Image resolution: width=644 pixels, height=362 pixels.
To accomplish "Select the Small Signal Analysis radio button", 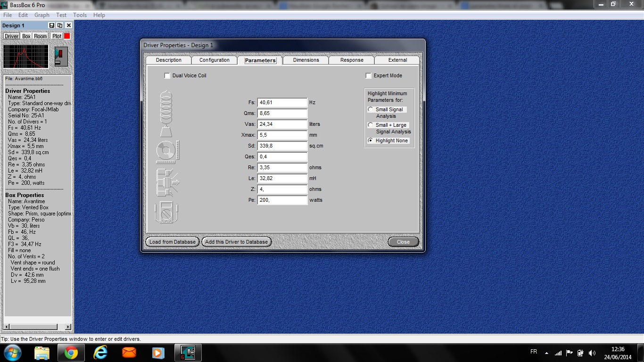I will tap(371, 109).
